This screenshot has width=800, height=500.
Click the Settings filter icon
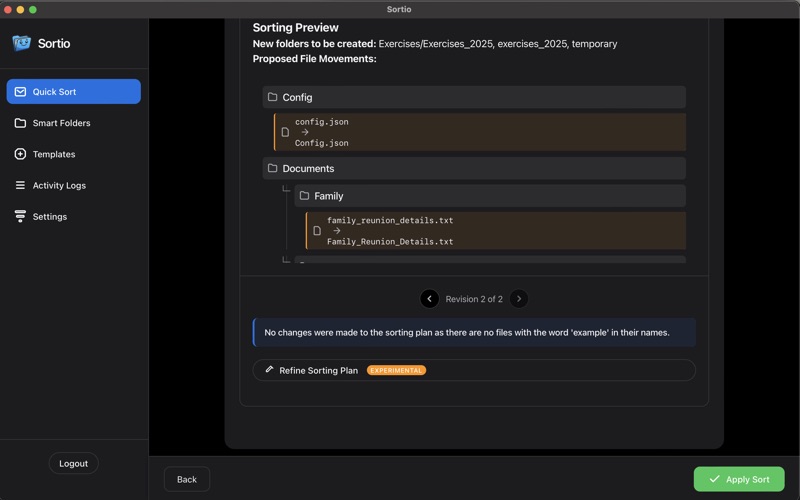pos(20,216)
